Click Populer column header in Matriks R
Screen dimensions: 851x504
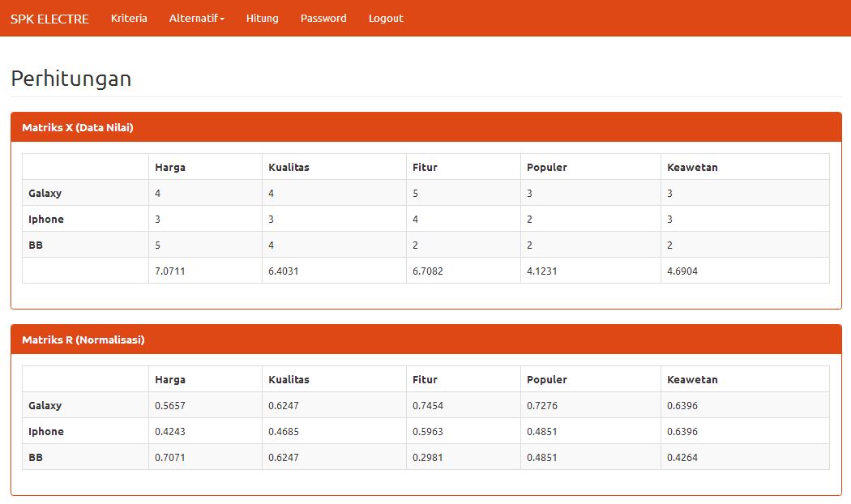(x=547, y=379)
